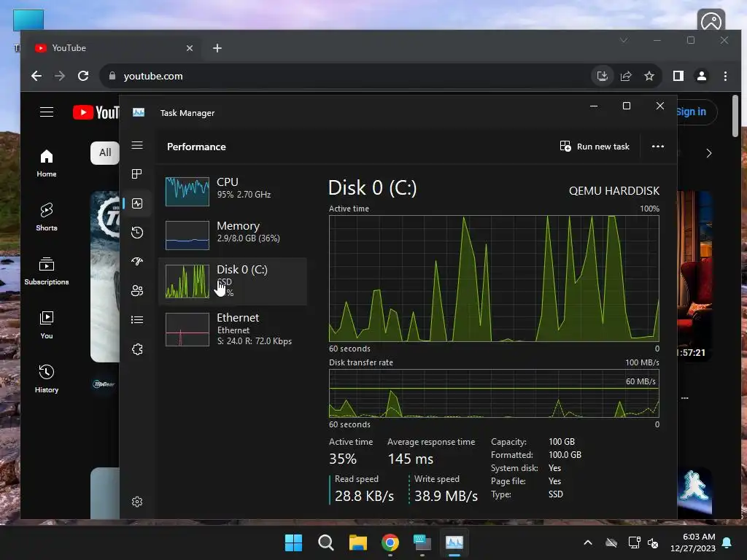Open a new Chrome tab
This screenshot has height=560, width=747.
point(217,48)
